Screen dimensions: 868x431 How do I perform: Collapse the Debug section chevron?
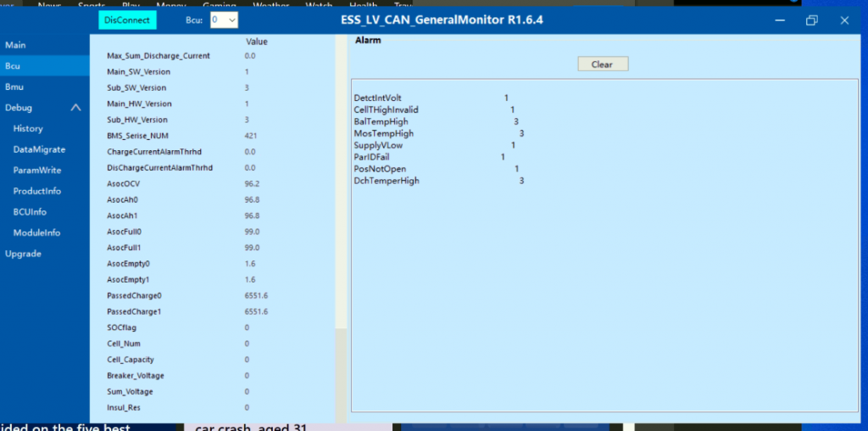(75, 108)
